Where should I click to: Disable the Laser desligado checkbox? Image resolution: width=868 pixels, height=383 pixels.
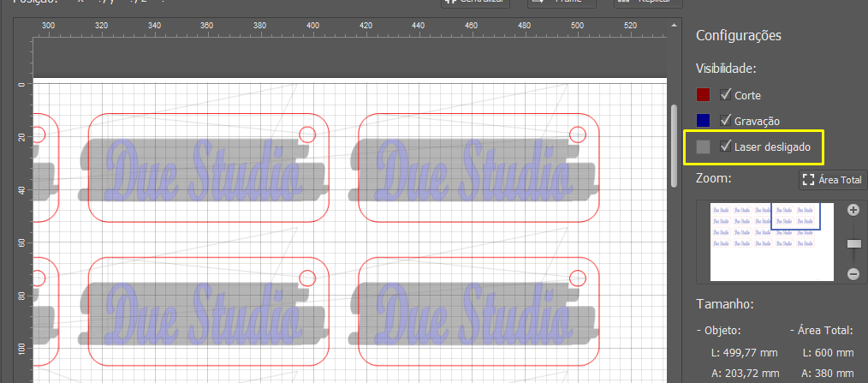point(725,147)
